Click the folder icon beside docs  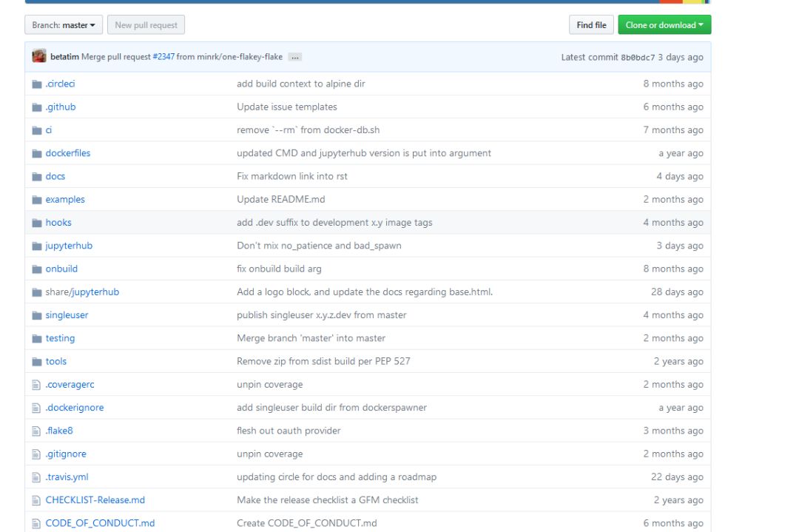click(x=37, y=177)
